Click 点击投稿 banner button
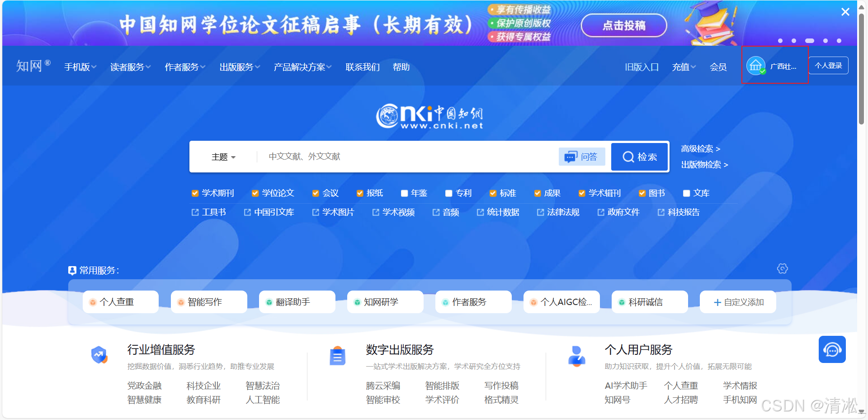This screenshot has height=420, width=868. (624, 25)
